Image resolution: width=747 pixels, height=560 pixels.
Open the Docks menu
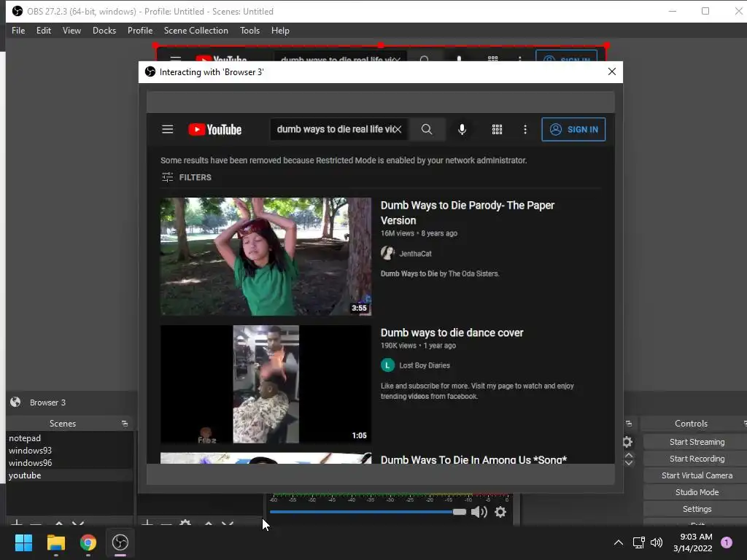(104, 31)
